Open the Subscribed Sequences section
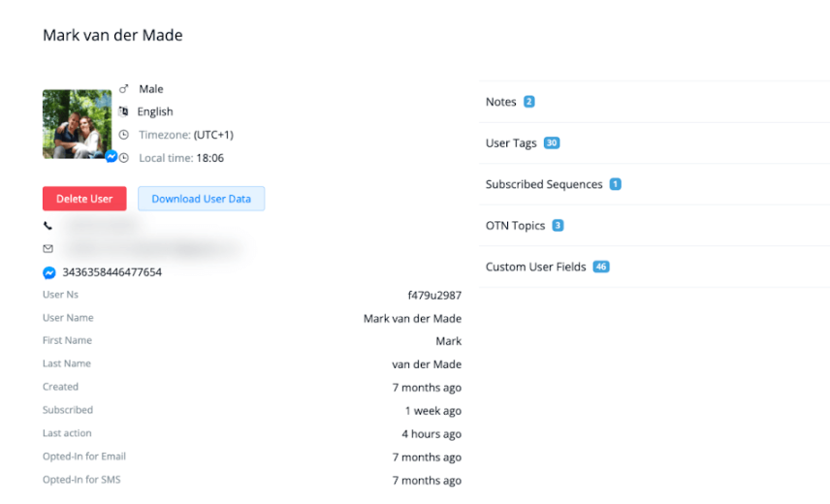The height and width of the screenshot is (504, 830). [544, 184]
